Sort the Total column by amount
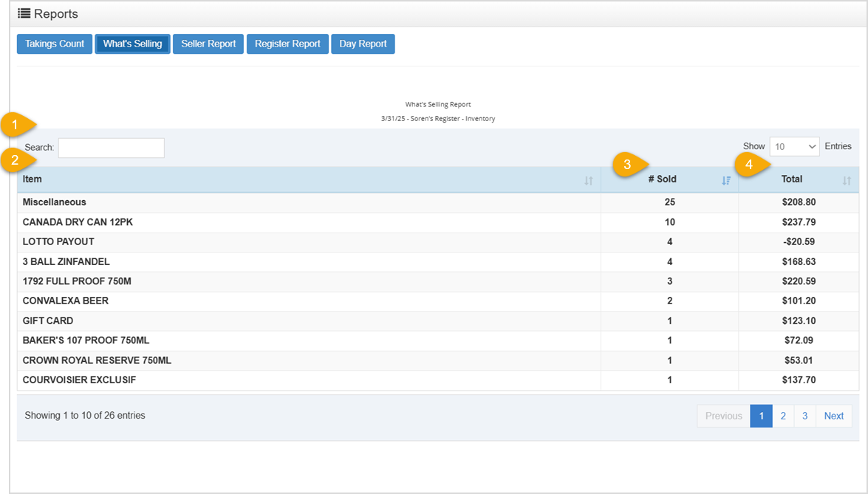Image resolution: width=868 pixels, height=494 pixels. tap(847, 180)
